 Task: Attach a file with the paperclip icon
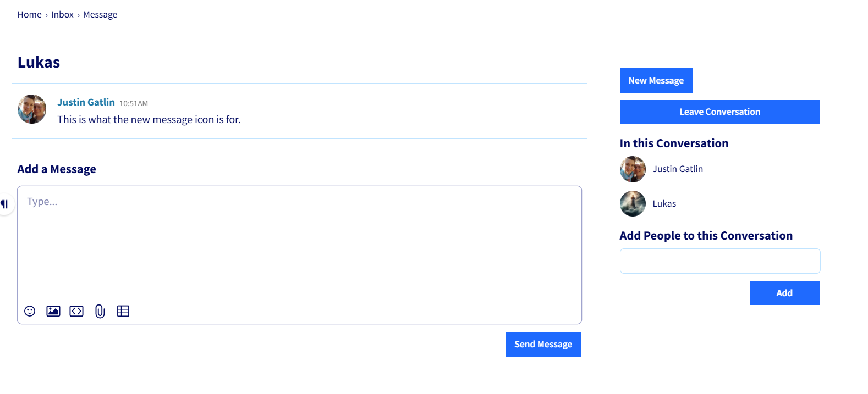[100, 311]
